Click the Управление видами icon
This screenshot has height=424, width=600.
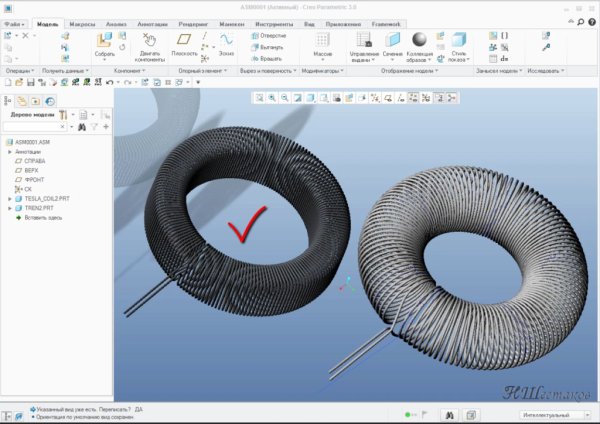364,40
